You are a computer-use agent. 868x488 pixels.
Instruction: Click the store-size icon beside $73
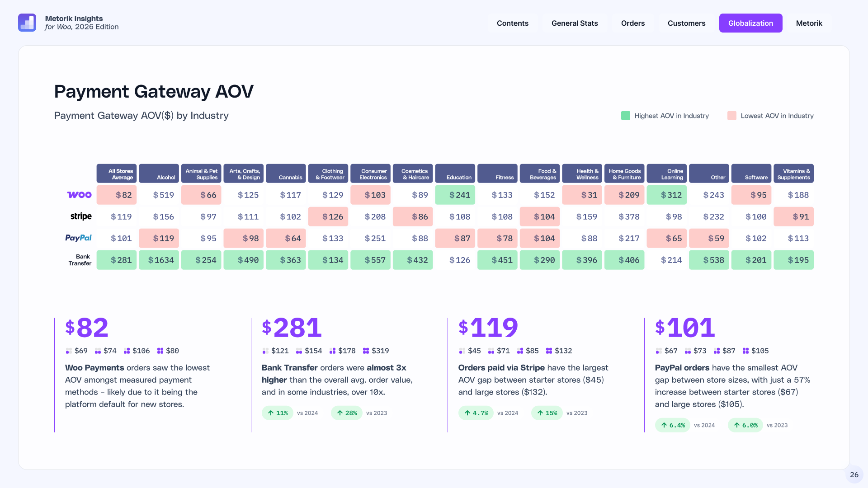pos(688,351)
